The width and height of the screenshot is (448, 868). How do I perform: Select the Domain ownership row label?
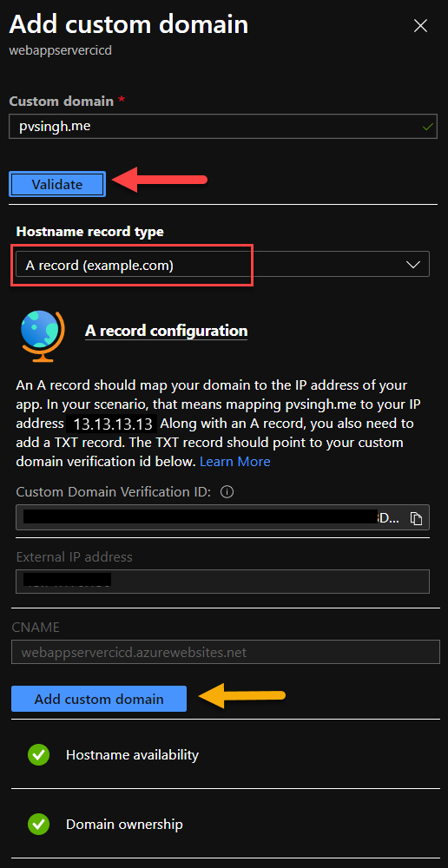point(125,825)
